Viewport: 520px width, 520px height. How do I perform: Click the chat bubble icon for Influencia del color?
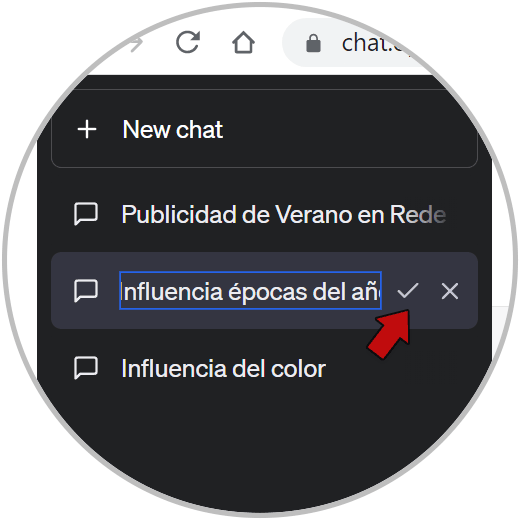pos(86,368)
